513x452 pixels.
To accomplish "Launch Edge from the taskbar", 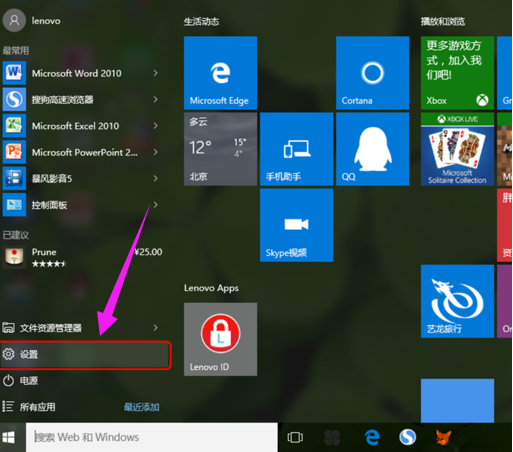I will click(372, 437).
